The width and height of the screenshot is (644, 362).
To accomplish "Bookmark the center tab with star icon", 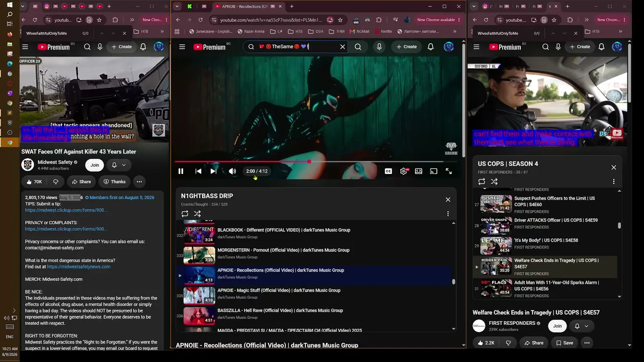I will (x=340, y=20).
